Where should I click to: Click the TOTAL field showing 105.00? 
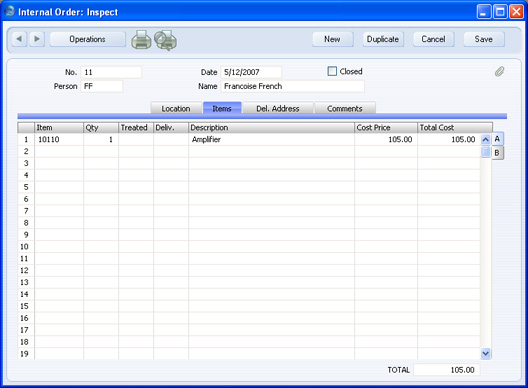tap(447, 370)
